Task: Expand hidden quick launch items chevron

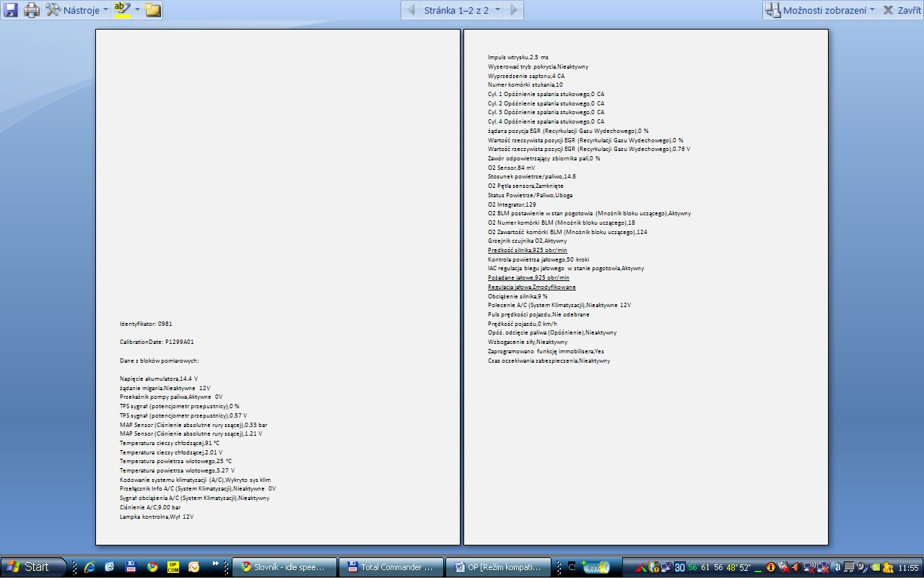Action: (x=215, y=564)
